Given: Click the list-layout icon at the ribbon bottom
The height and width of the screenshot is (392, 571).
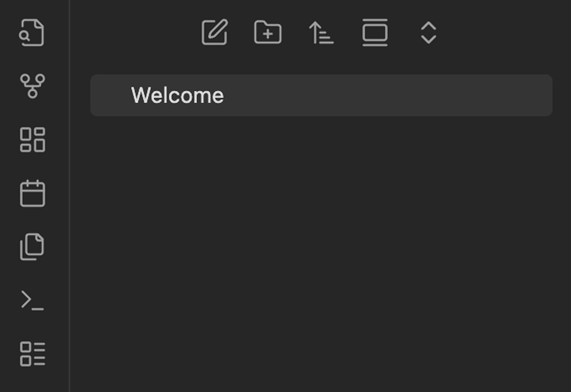Looking at the screenshot, I should [x=32, y=354].
